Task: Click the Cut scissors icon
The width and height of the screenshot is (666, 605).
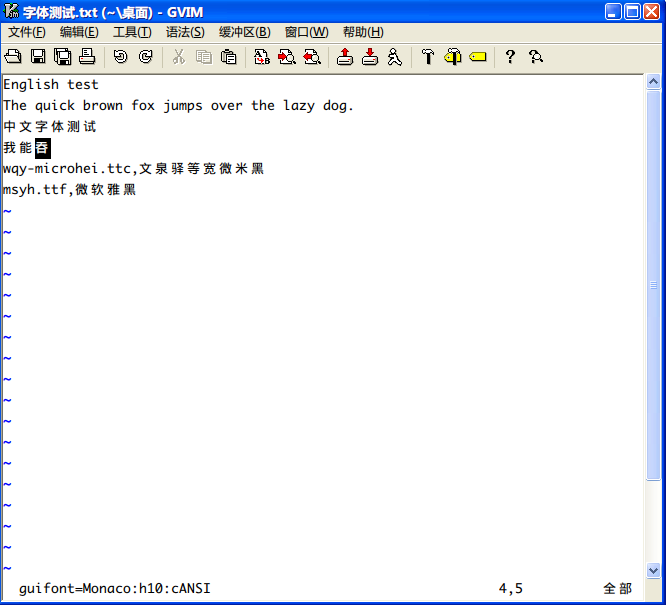Action: point(179,57)
